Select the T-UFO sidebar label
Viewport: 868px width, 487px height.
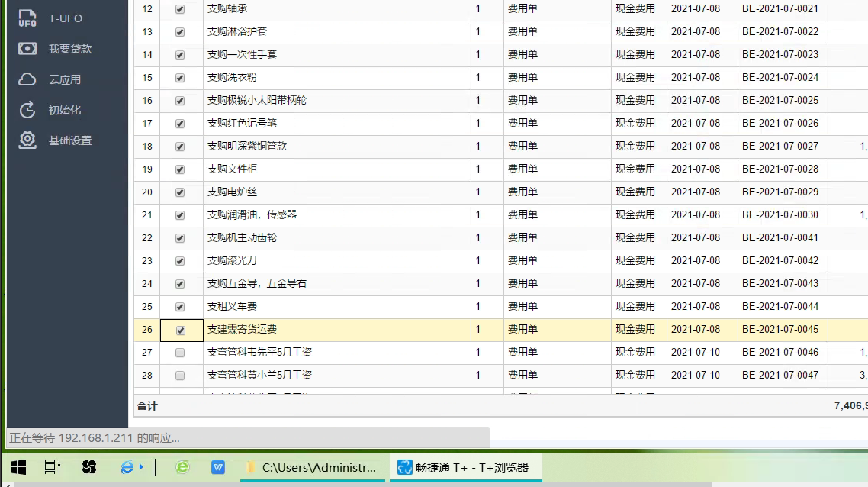66,18
